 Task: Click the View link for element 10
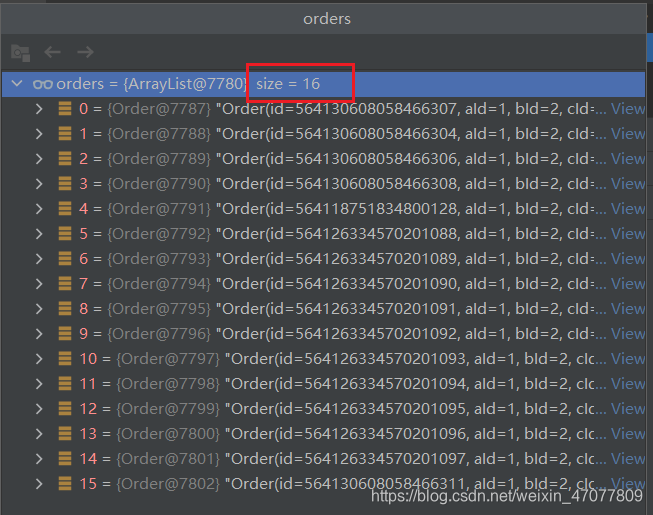pyautogui.click(x=628, y=359)
